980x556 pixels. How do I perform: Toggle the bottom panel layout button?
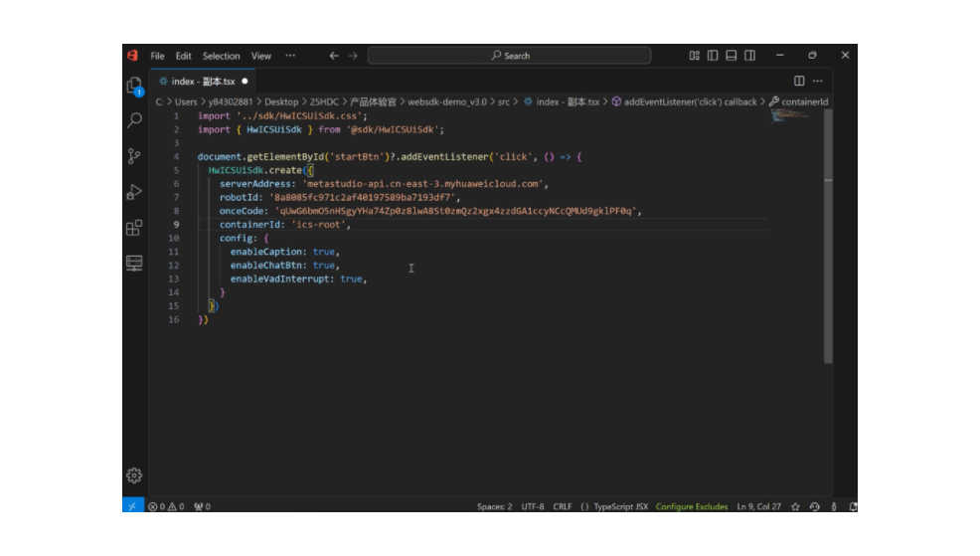pyautogui.click(x=731, y=56)
